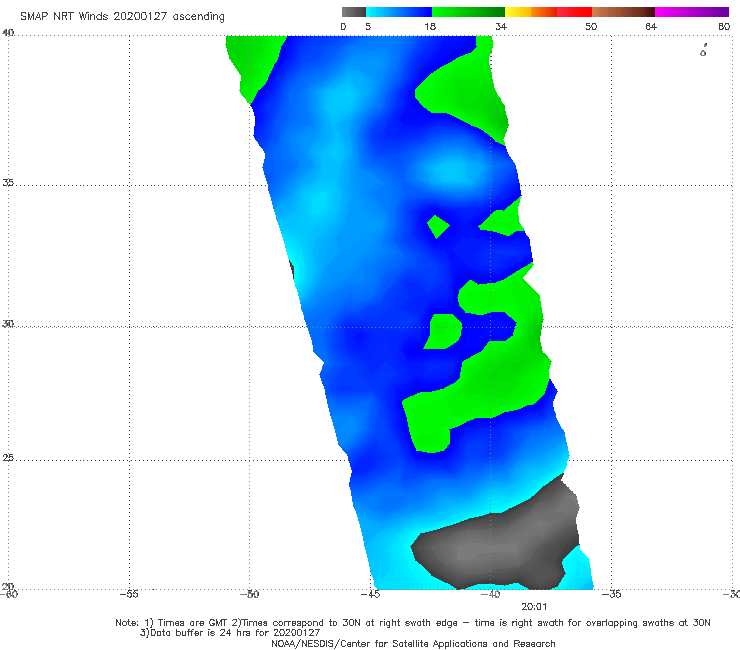Click the NOAA/NESDIS Center for Satellite Applications credit
This screenshot has width=740, height=650.
tap(413, 644)
